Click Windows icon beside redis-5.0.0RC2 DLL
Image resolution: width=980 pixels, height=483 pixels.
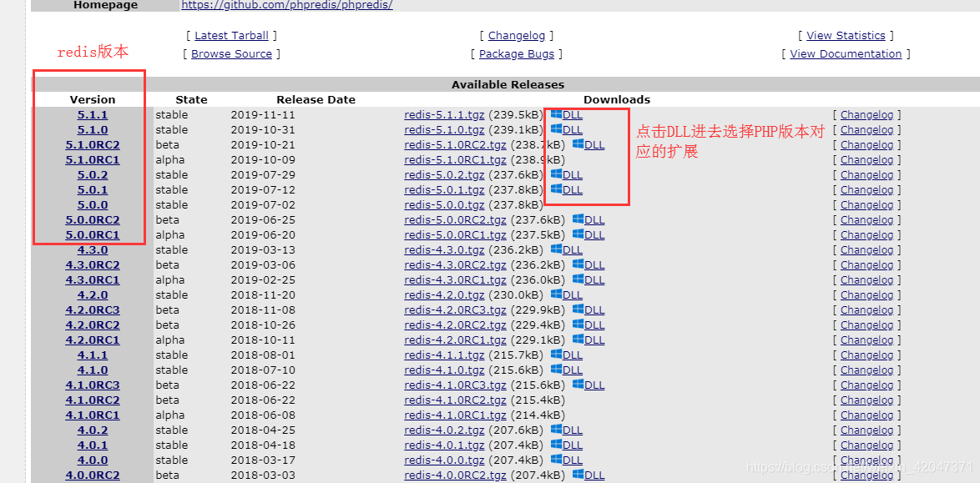pyautogui.click(x=578, y=219)
